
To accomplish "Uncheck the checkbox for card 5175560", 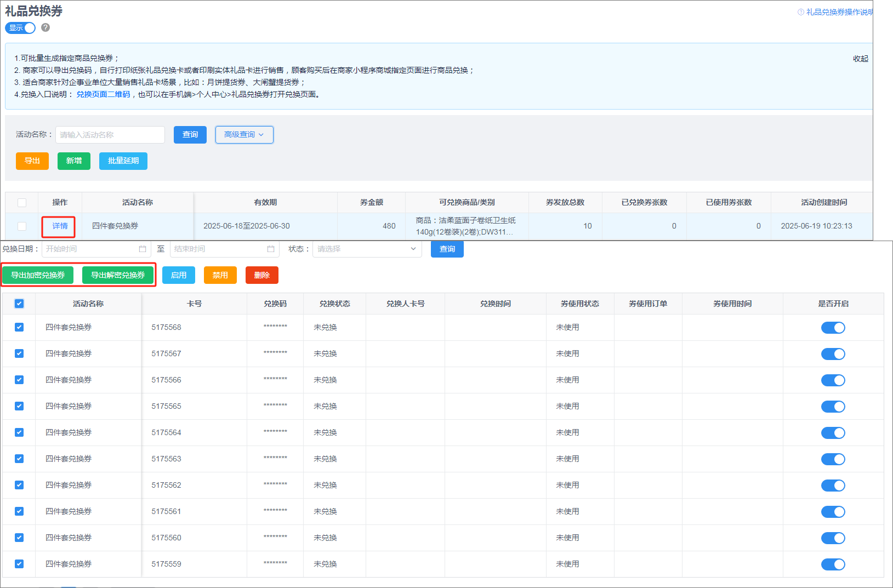I will (x=19, y=538).
